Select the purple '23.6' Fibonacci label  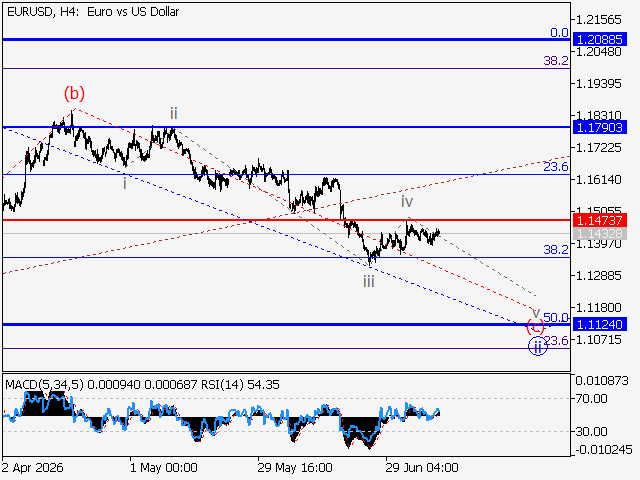point(556,340)
